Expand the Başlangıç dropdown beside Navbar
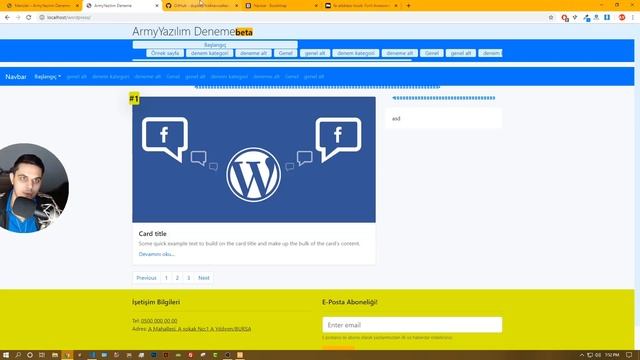Screen dimensions: 640x360 pyautogui.click(x=48, y=76)
